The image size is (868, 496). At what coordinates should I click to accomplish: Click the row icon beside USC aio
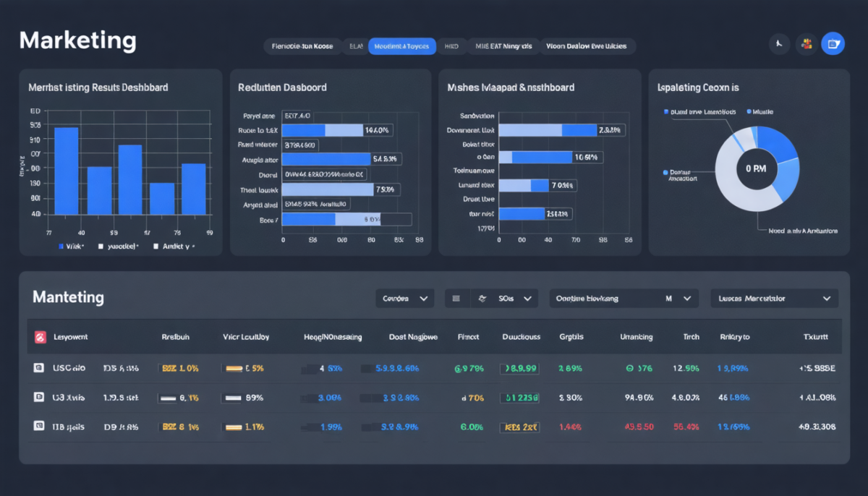pos(39,368)
